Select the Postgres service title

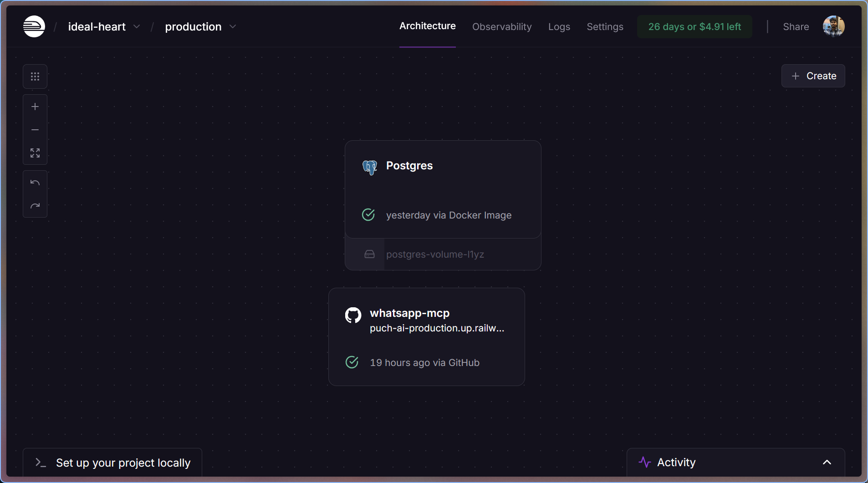409,166
